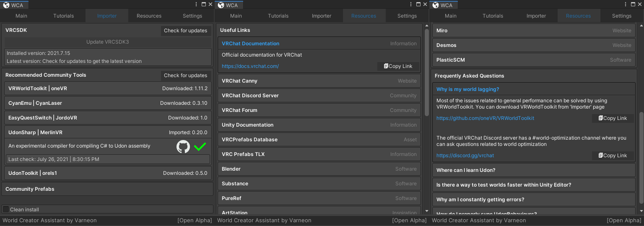Maximize the VRCSDK Importer window
Image resolution: width=644 pixels, height=226 pixels.
(204, 4)
